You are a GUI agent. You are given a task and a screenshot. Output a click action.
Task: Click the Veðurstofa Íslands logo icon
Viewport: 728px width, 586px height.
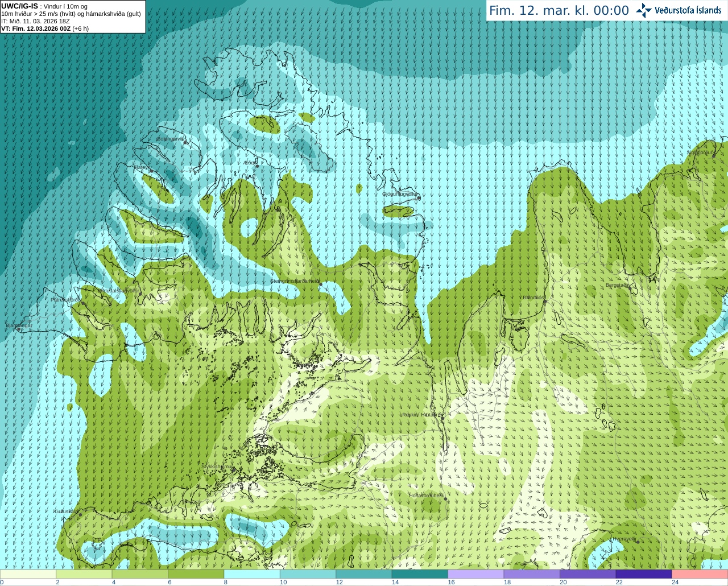click(644, 10)
